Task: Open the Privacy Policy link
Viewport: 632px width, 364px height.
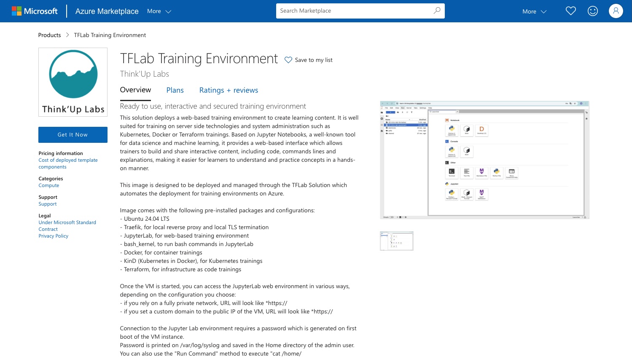Action: (54, 236)
